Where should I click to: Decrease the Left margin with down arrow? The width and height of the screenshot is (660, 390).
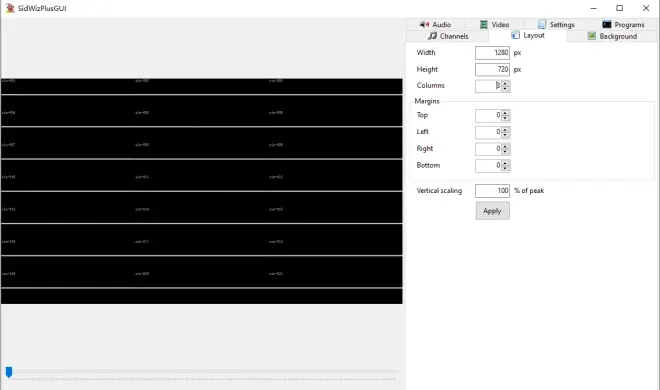pos(505,135)
